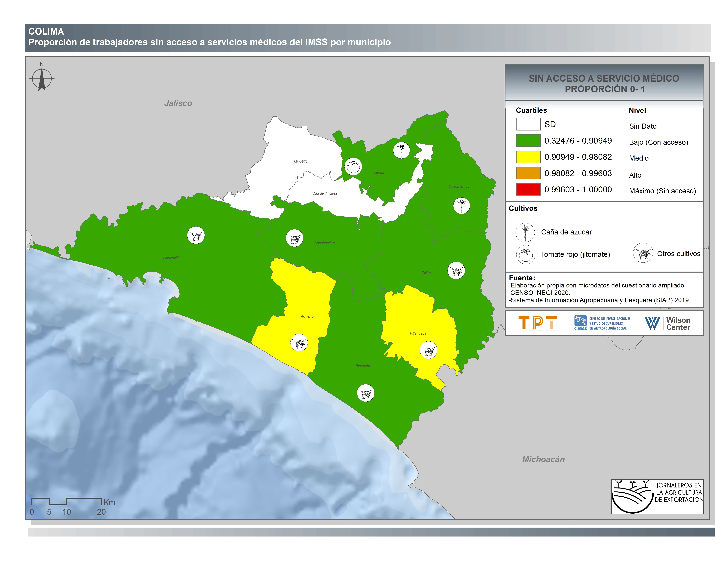
Task: Click the orange Alto legend swatch
Action: point(528,173)
